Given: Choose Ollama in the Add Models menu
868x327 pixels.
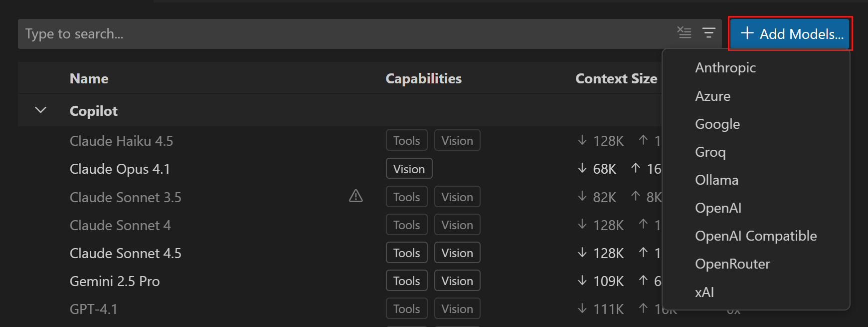Looking at the screenshot, I should click(716, 180).
